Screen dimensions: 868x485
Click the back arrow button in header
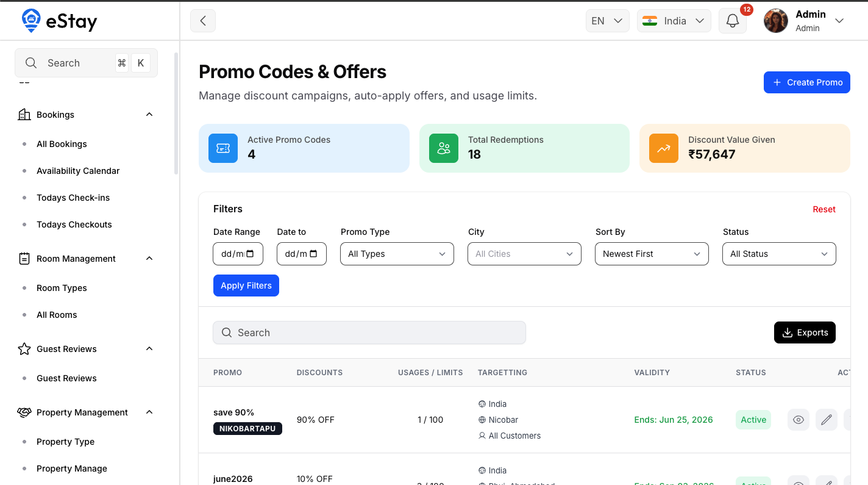click(203, 21)
